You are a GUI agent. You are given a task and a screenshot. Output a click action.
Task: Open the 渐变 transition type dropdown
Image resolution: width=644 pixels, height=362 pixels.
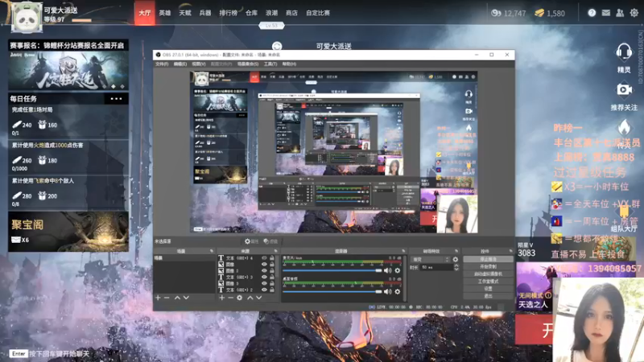tap(431, 259)
